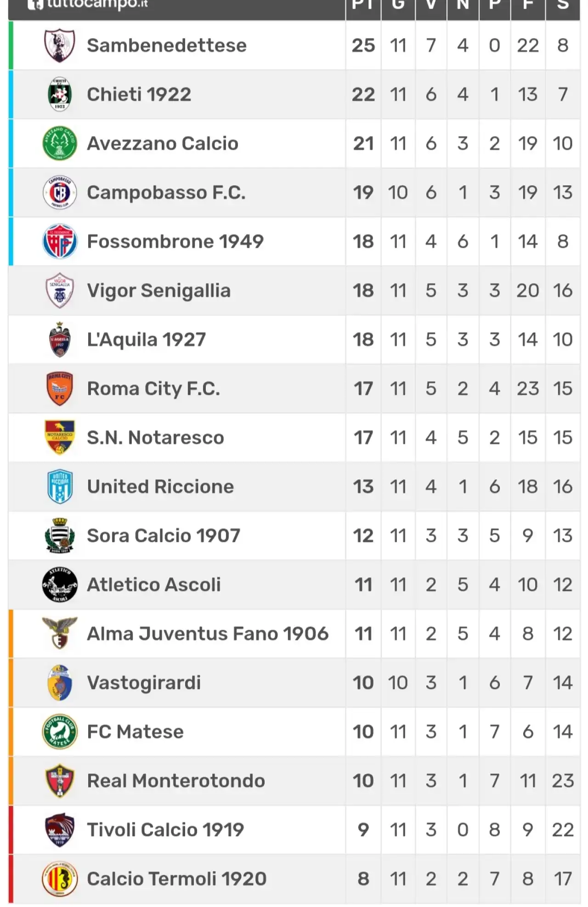This screenshot has width=588, height=907.
Task: Click the Tivoli Calcio 1919 eagle badge
Action: [x=60, y=830]
